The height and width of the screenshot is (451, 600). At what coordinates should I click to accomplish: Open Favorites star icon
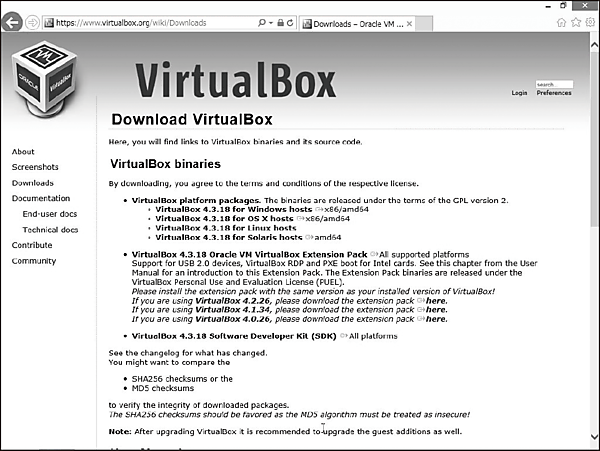pos(576,23)
